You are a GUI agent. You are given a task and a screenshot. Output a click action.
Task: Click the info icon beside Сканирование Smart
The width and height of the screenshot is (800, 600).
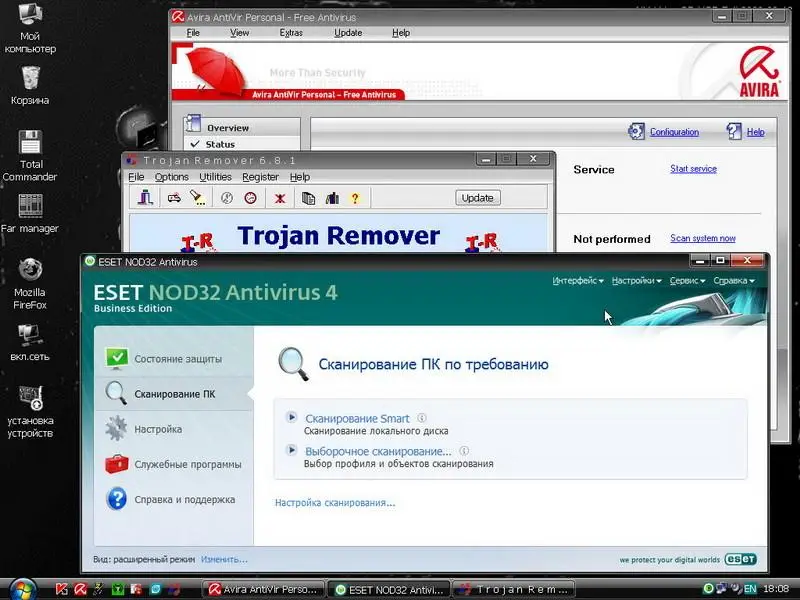click(421, 418)
